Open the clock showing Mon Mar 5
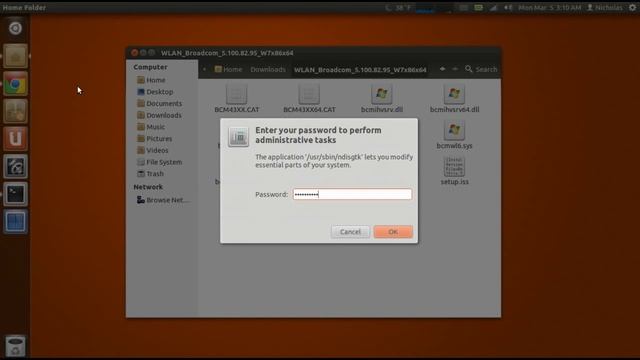Screen dimensions: 640x360 click(x=549, y=7)
